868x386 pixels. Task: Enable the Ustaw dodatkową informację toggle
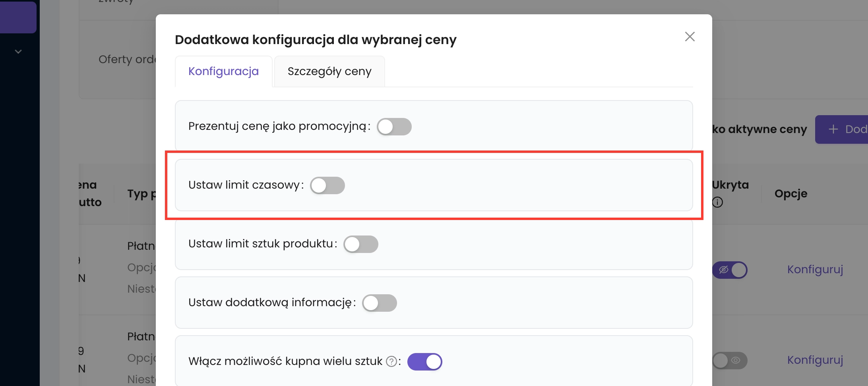pyautogui.click(x=380, y=303)
